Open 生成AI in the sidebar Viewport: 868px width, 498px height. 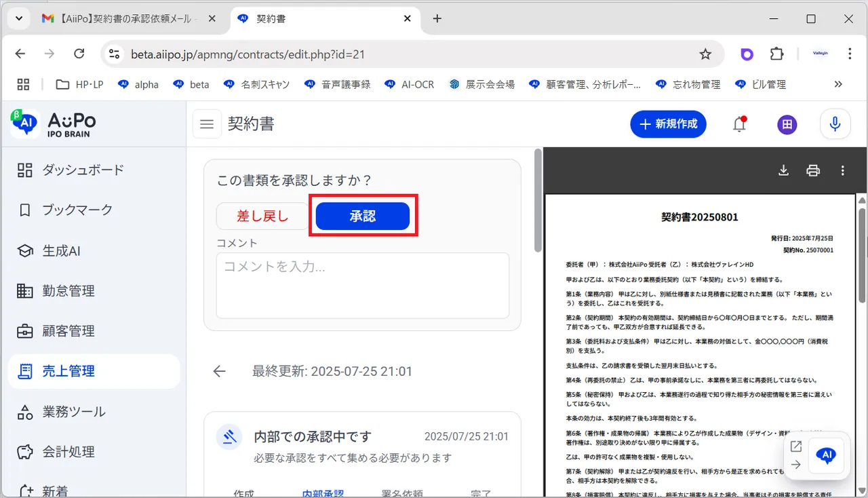94,250
